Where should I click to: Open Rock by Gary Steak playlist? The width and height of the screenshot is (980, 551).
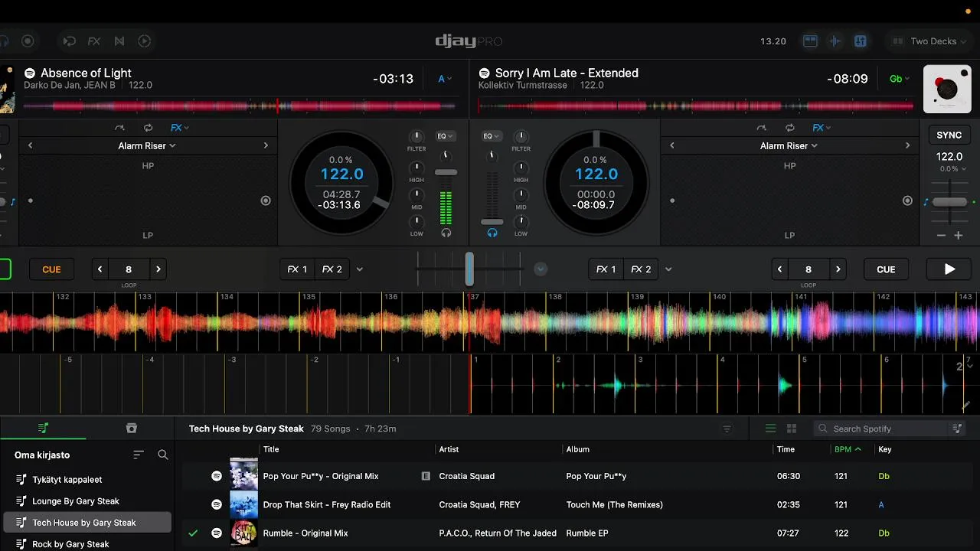click(x=86, y=544)
